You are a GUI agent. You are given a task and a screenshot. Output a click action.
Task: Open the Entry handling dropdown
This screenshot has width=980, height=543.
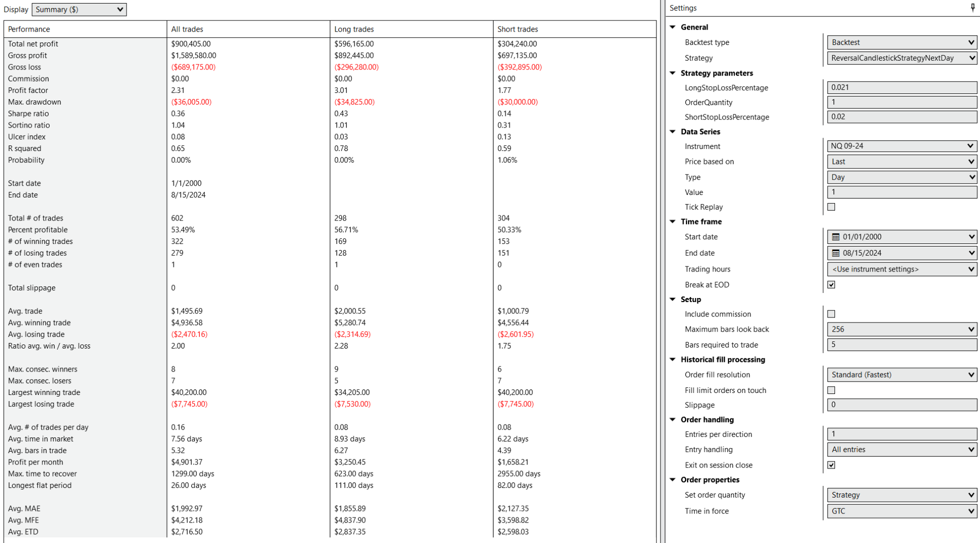coord(902,450)
